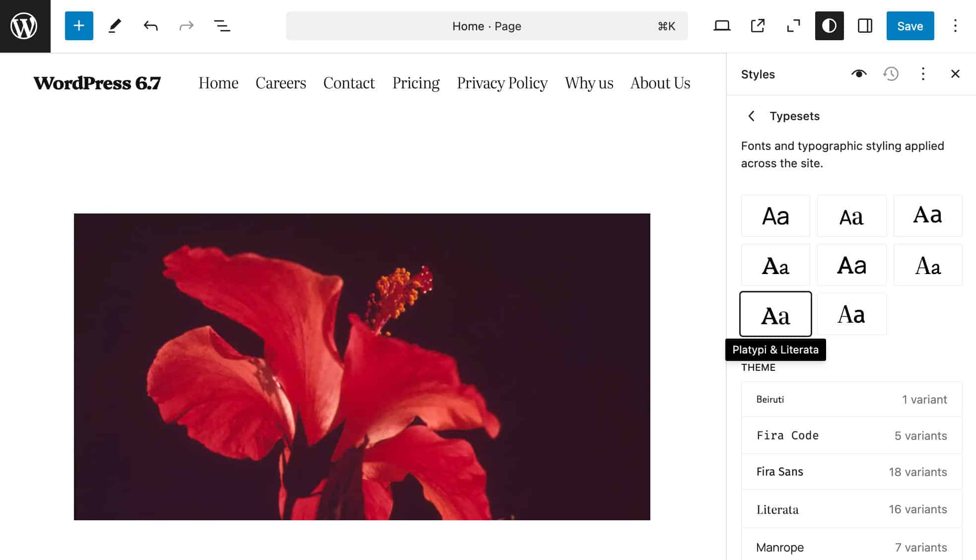Image resolution: width=976 pixels, height=560 pixels.
Task: Toggle the zoomed-out view icon
Action: [x=794, y=25]
